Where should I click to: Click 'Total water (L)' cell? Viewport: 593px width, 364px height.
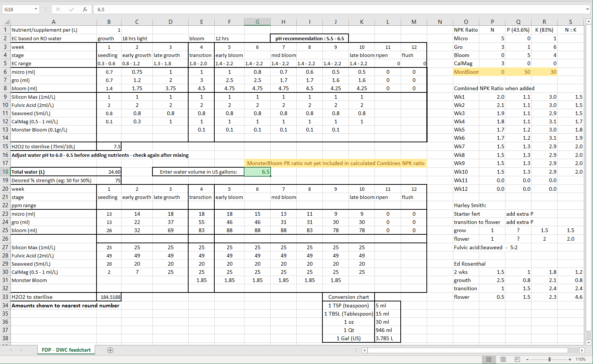tap(54, 172)
